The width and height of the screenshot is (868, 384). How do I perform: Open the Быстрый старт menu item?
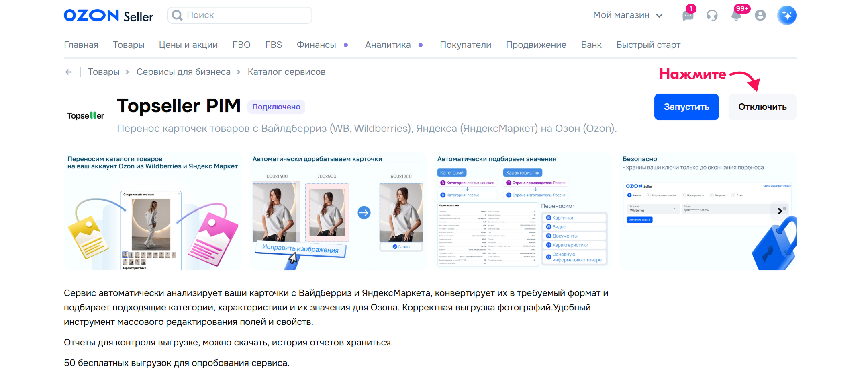pos(648,45)
